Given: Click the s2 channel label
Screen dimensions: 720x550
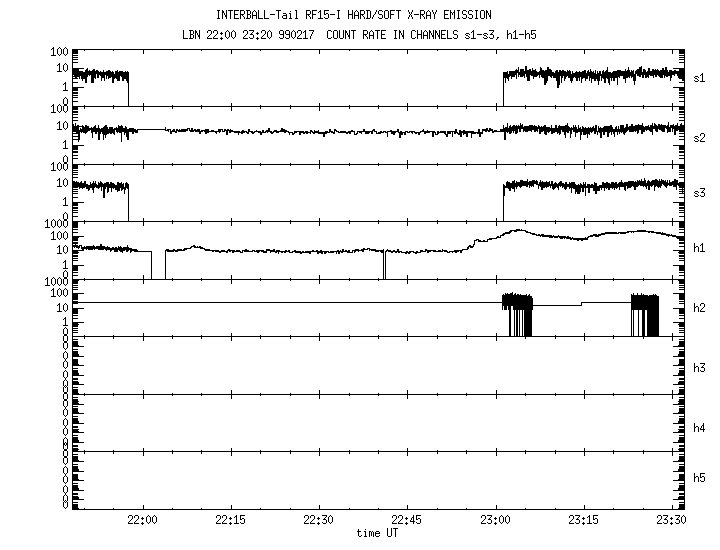Looking at the screenshot, I should click(700, 137).
